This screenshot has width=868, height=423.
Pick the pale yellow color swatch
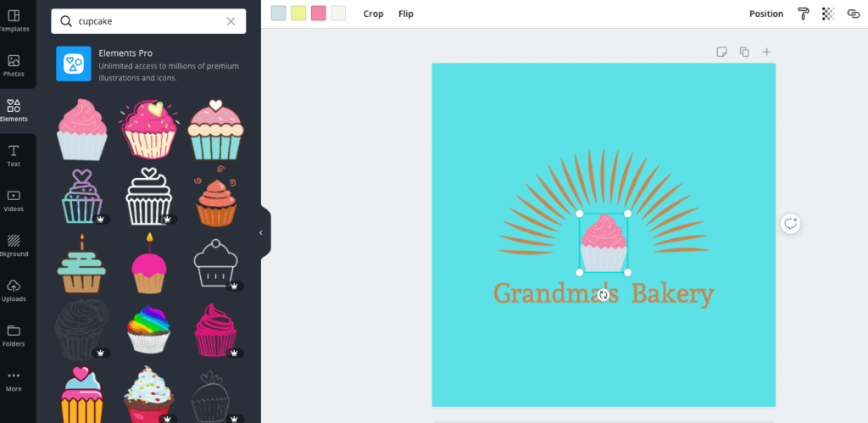[x=298, y=14]
